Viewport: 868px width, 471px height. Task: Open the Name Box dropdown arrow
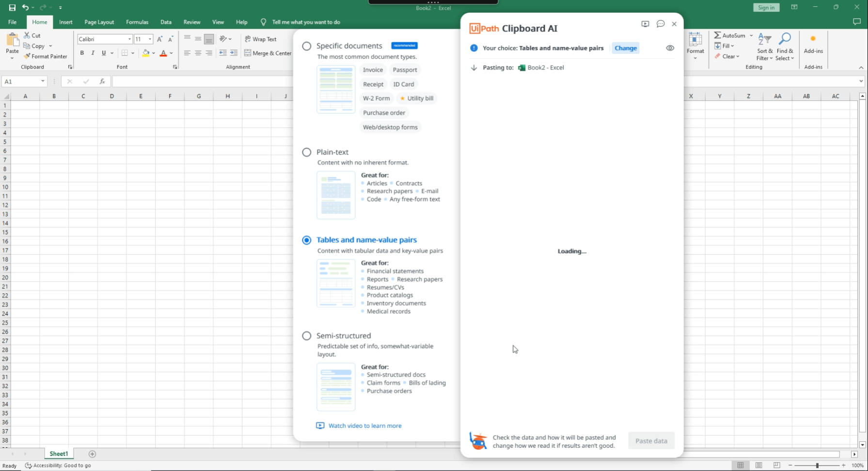[x=43, y=81]
